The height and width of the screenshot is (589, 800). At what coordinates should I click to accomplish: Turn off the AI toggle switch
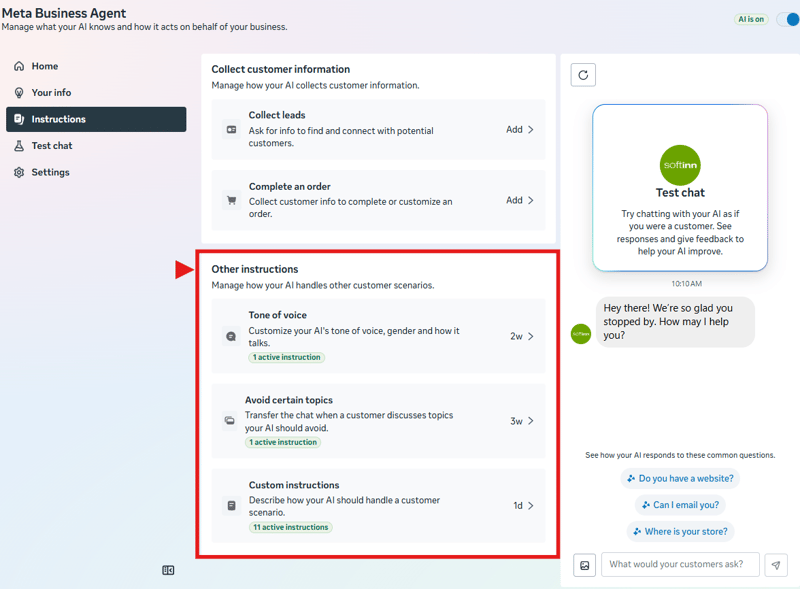pos(788,19)
